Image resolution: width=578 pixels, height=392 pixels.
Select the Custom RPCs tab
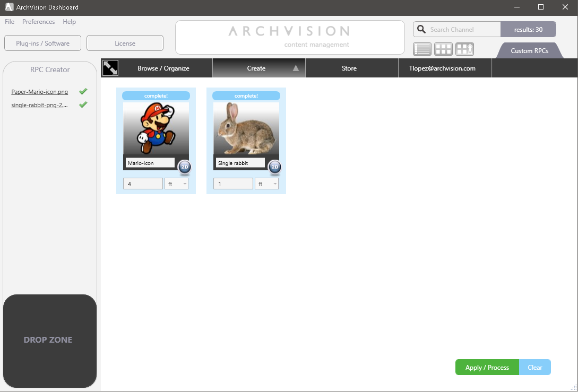[x=528, y=50]
